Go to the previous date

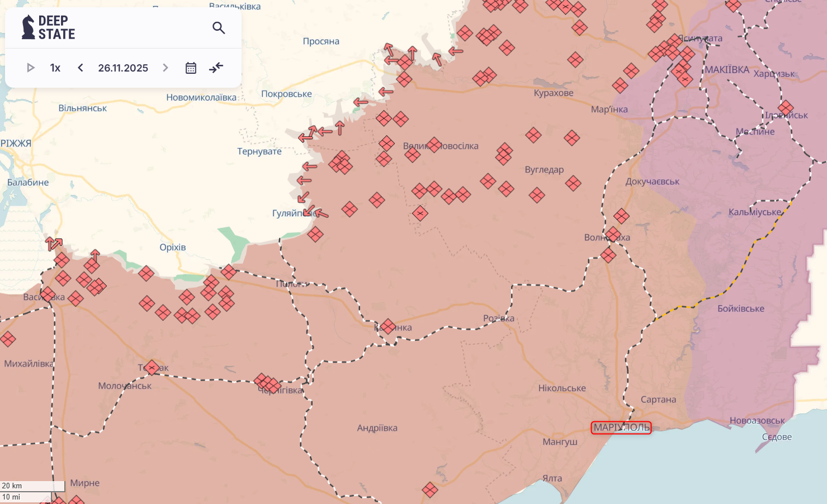point(81,68)
